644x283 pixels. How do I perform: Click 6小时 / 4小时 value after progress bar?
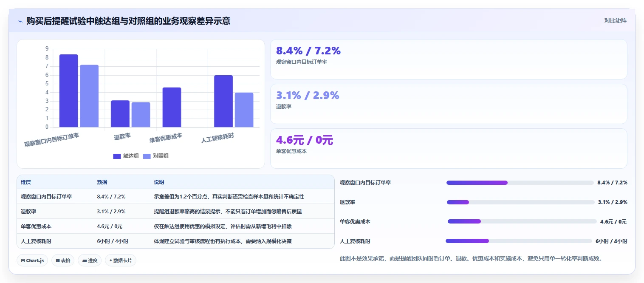pyautogui.click(x=611, y=241)
